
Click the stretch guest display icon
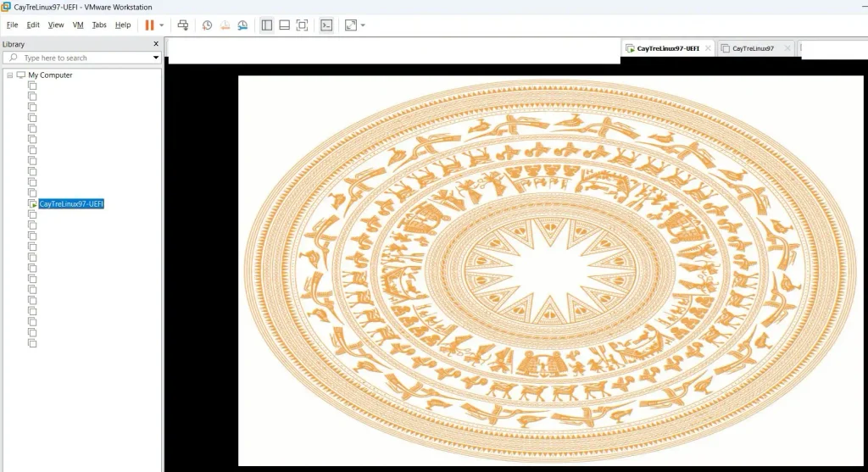(351, 25)
